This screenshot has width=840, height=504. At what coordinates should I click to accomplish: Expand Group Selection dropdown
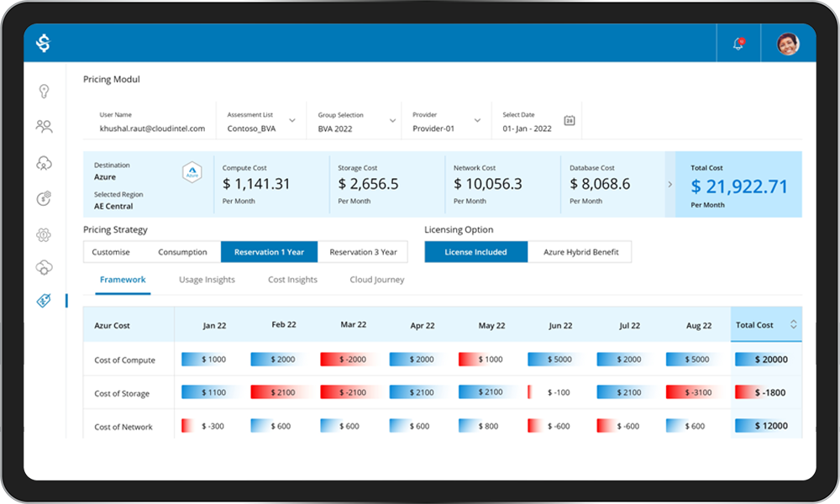coord(392,120)
